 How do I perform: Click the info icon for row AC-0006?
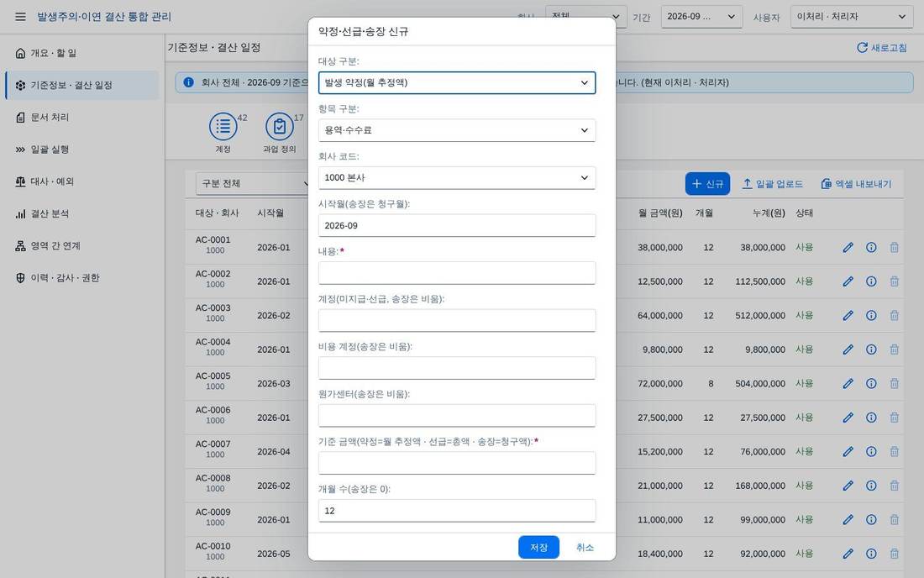click(871, 418)
